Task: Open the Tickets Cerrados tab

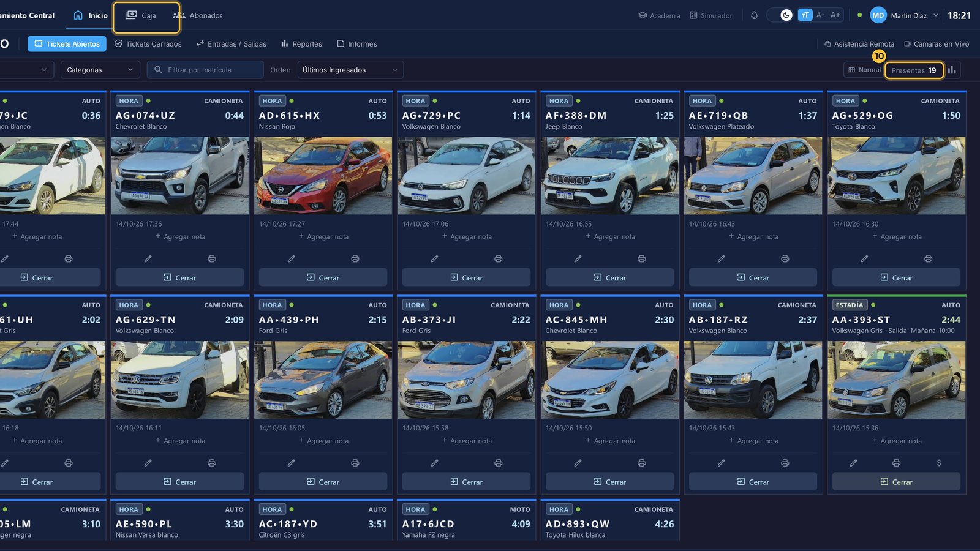Action: point(148,44)
